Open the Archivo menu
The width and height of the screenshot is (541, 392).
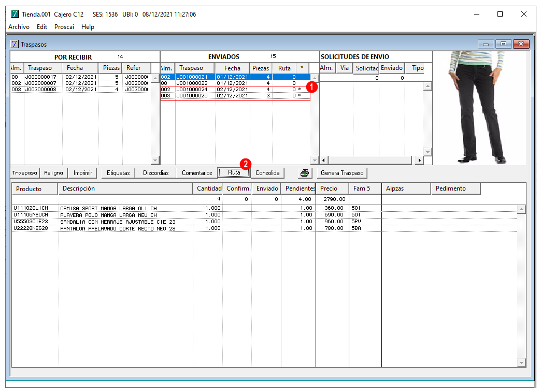(x=19, y=27)
